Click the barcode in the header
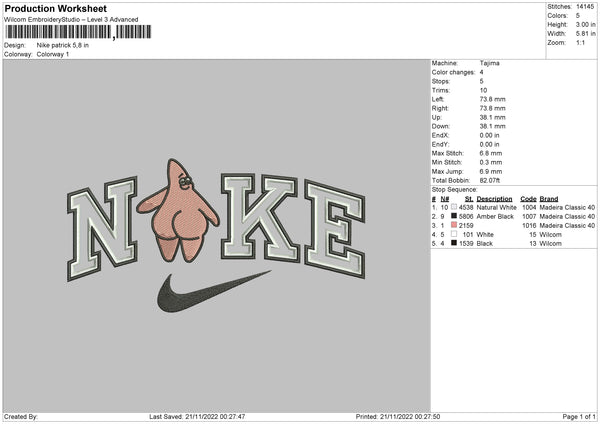Viewport: 600px width, 424px height. [x=78, y=32]
